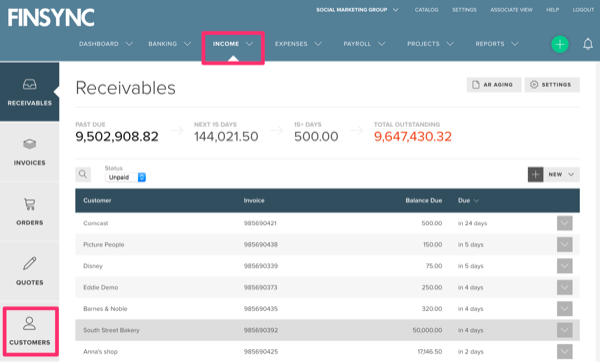Image resolution: width=600 pixels, height=362 pixels.
Task: Select the Comcast customer cell
Action: (96, 223)
